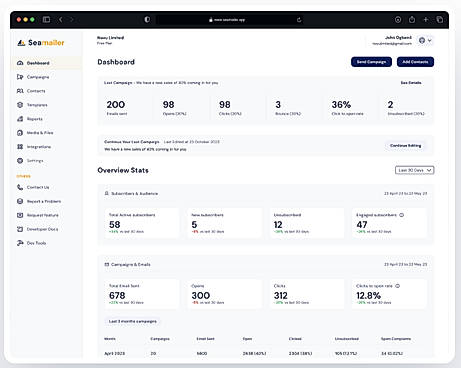The width and height of the screenshot is (461, 368).
Task: Click the Contacts people icon
Action: click(x=20, y=91)
